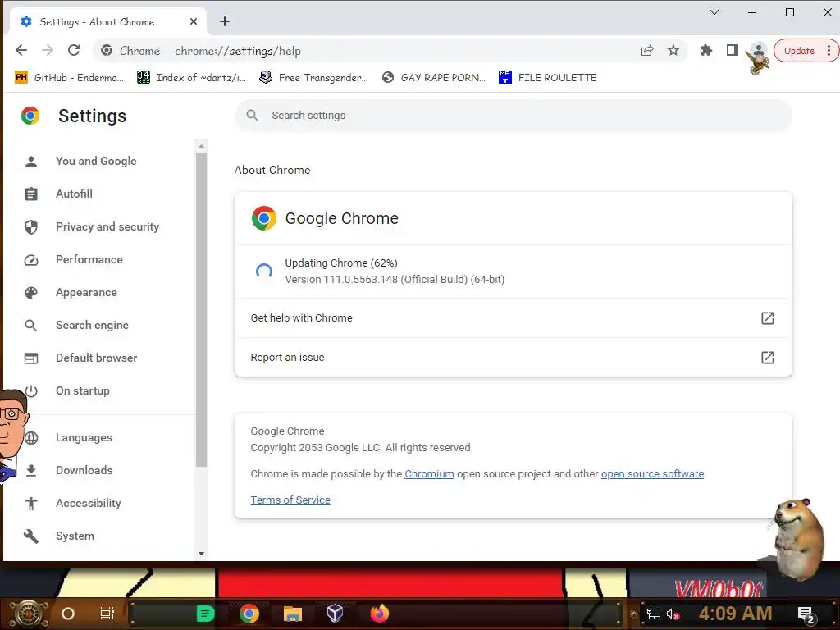Open File Explorer from the taskbar
Viewport: 840px width, 630px height.
point(293,614)
